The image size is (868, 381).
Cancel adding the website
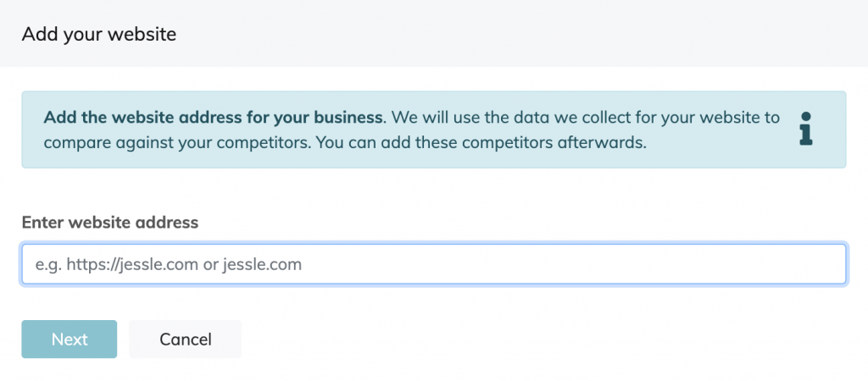click(x=186, y=339)
